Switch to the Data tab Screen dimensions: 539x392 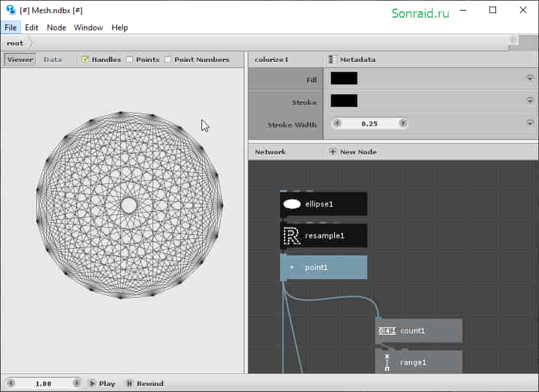tap(53, 59)
